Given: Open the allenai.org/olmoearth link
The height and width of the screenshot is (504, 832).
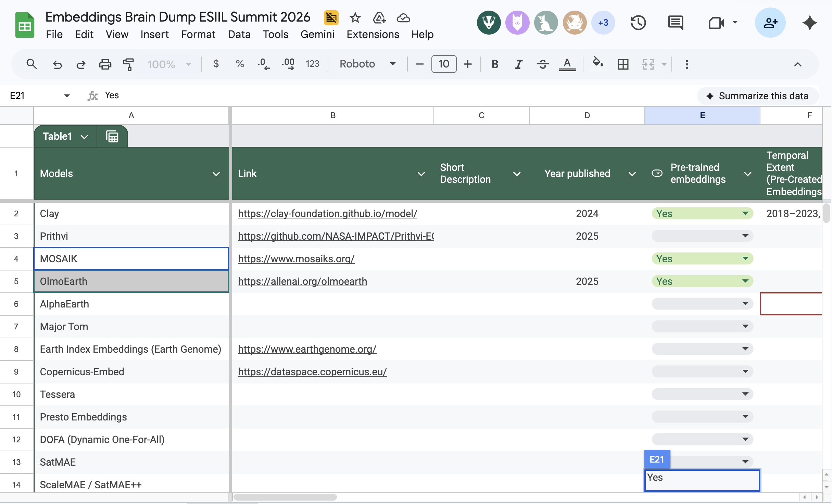Looking at the screenshot, I should pos(303,281).
